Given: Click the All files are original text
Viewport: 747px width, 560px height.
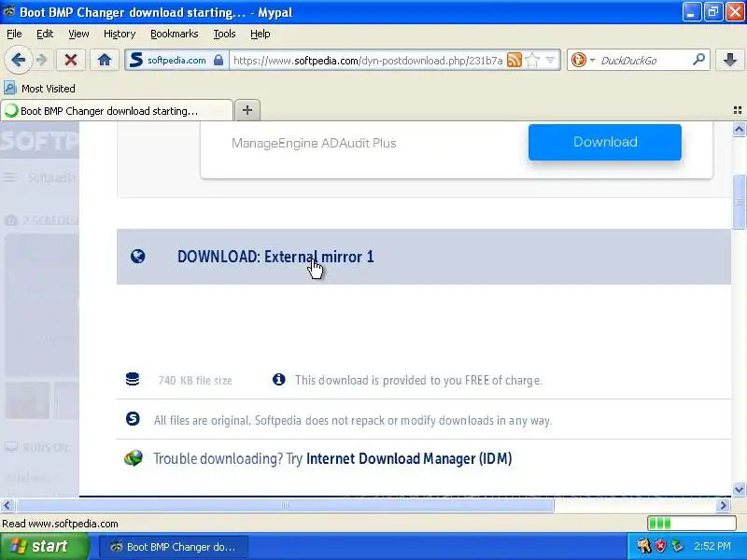Looking at the screenshot, I should (x=353, y=421).
